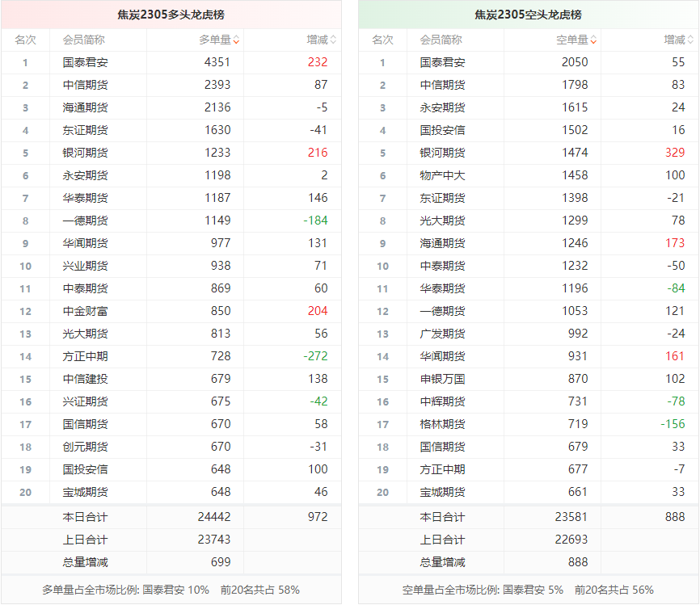Click sort arrows beside 增减 in 多头 table

point(333,40)
